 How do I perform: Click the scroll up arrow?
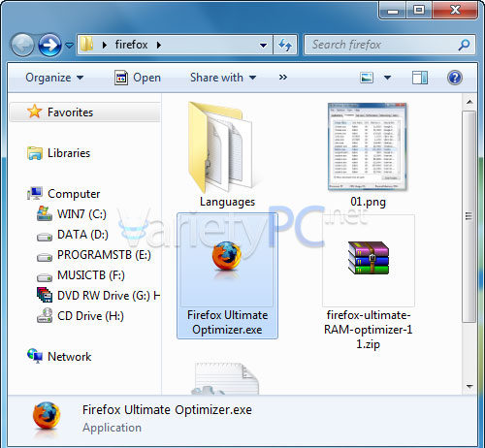click(469, 102)
